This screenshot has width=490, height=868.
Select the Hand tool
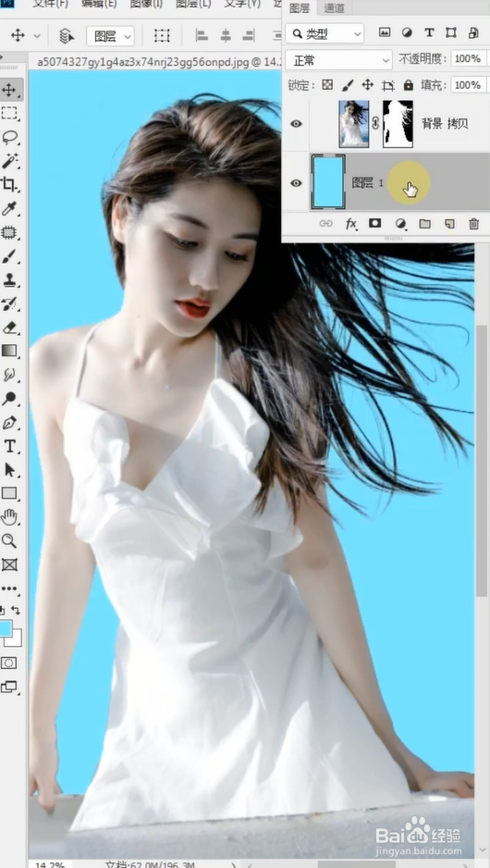pyautogui.click(x=9, y=517)
